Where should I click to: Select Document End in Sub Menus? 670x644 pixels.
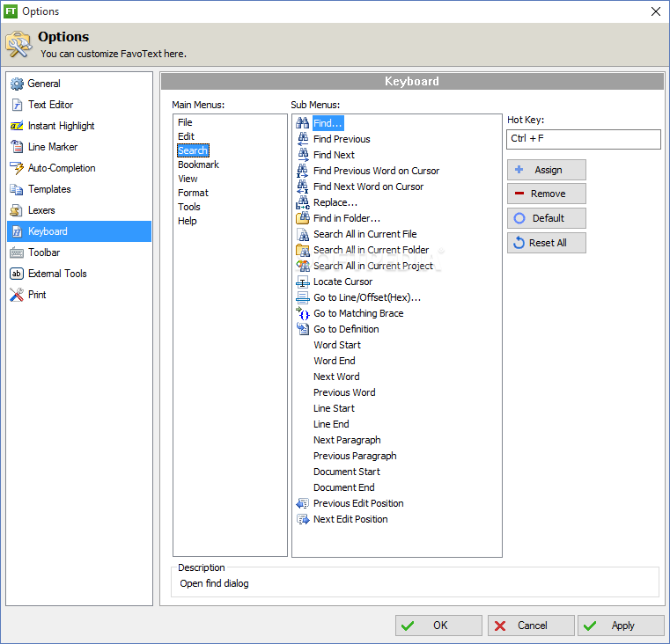pyautogui.click(x=344, y=487)
